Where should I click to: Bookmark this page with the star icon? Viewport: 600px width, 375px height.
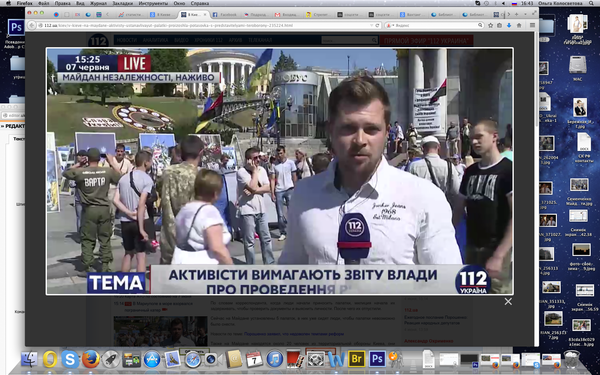[x=491, y=25]
